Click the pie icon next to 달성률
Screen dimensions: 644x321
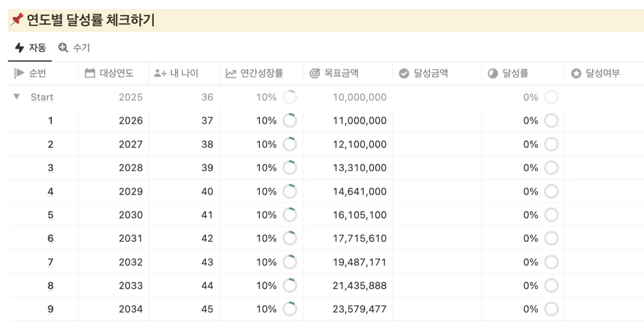coord(493,73)
